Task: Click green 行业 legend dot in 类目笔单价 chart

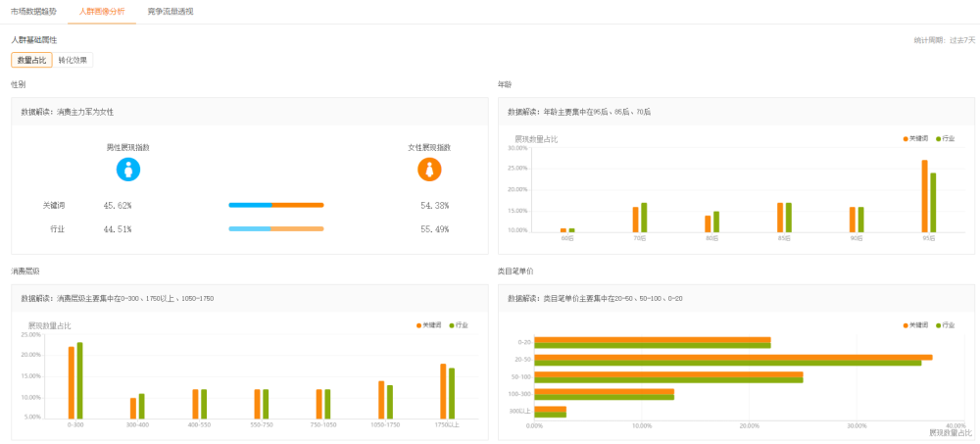Action: [938, 324]
